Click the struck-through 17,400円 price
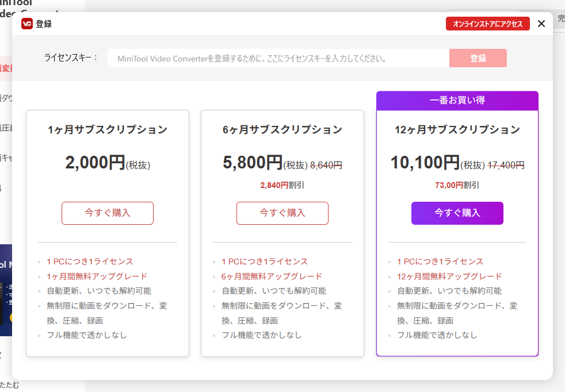Viewport: 565px width, 392px height. click(506, 165)
